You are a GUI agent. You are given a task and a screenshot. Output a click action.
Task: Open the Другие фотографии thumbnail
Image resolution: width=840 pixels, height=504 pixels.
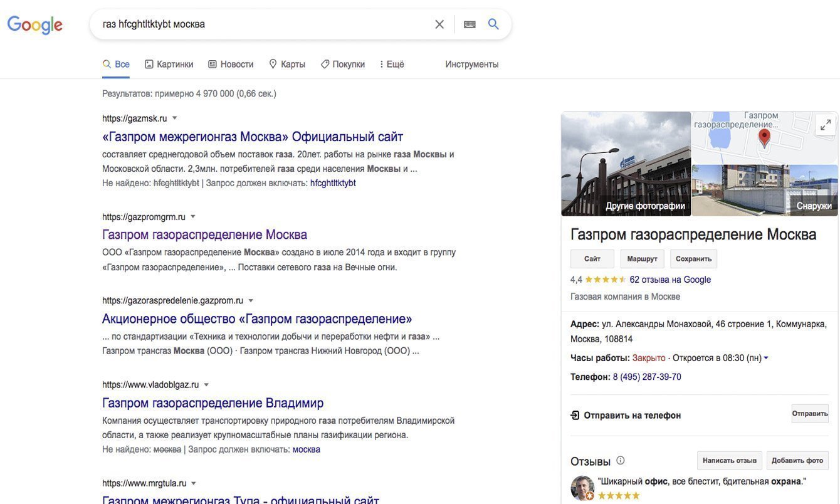pos(626,164)
